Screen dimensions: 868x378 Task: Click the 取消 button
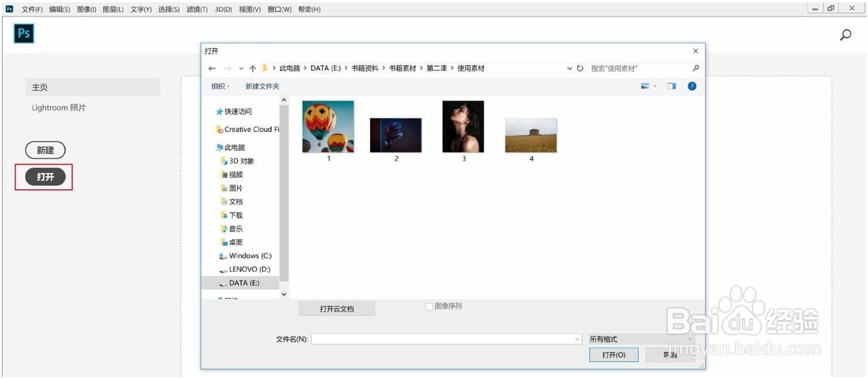670,355
